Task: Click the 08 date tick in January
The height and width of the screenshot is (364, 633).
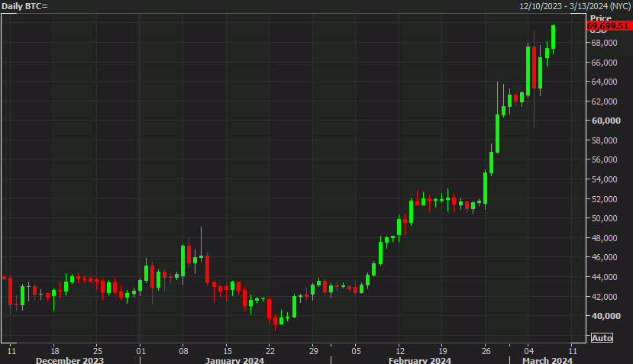Action: pyautogui.click(x=184, y=351)
